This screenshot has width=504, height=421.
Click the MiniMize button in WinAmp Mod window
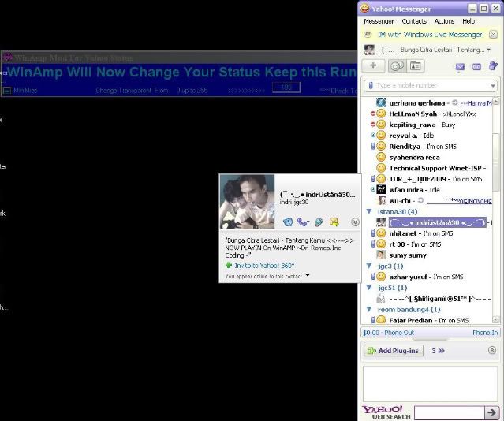click(x=21, y=91)
